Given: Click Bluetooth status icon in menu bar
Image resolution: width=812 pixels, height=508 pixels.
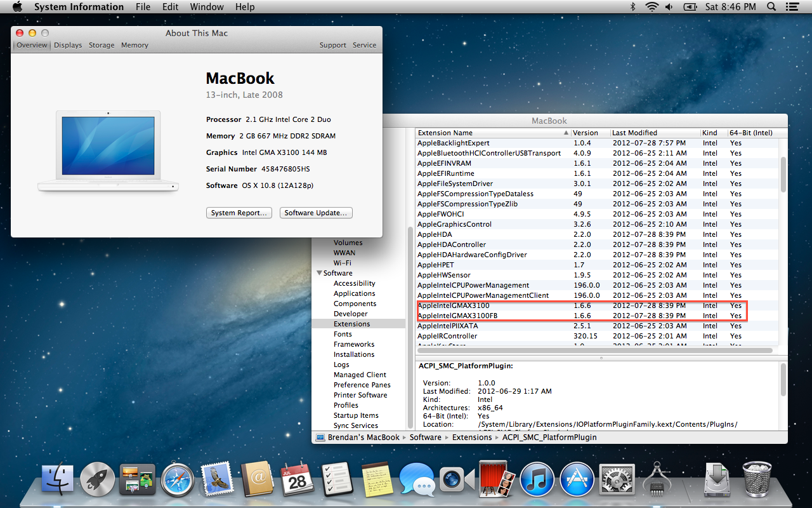Looking at the screenshot, I should click(632, 7).
